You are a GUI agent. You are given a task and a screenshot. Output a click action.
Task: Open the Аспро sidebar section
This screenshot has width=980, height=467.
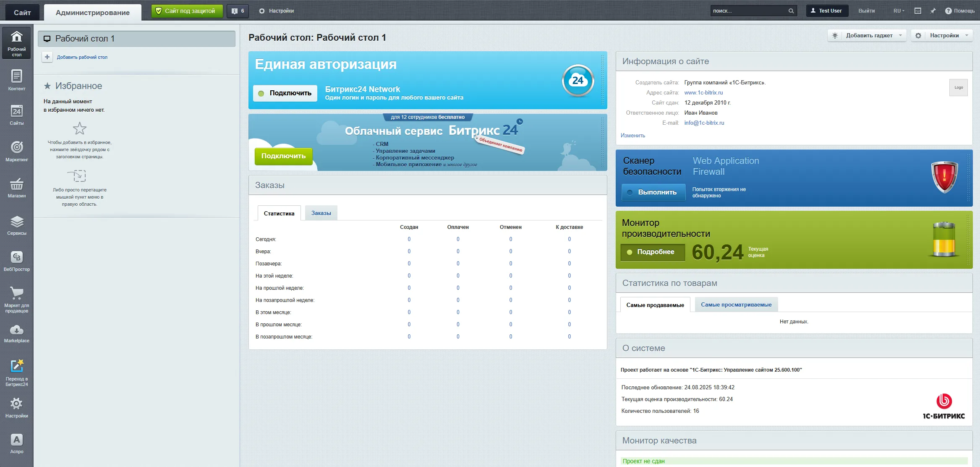(16, 443)
